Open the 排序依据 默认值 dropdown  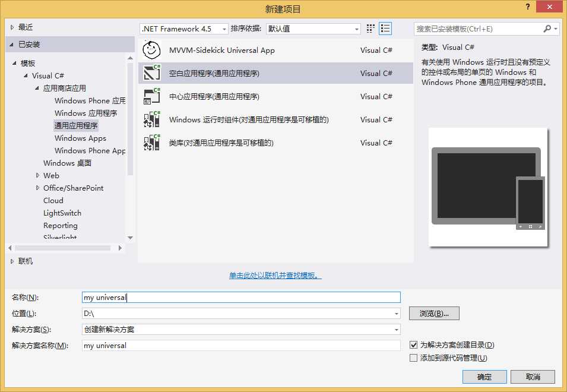(357, 28)
